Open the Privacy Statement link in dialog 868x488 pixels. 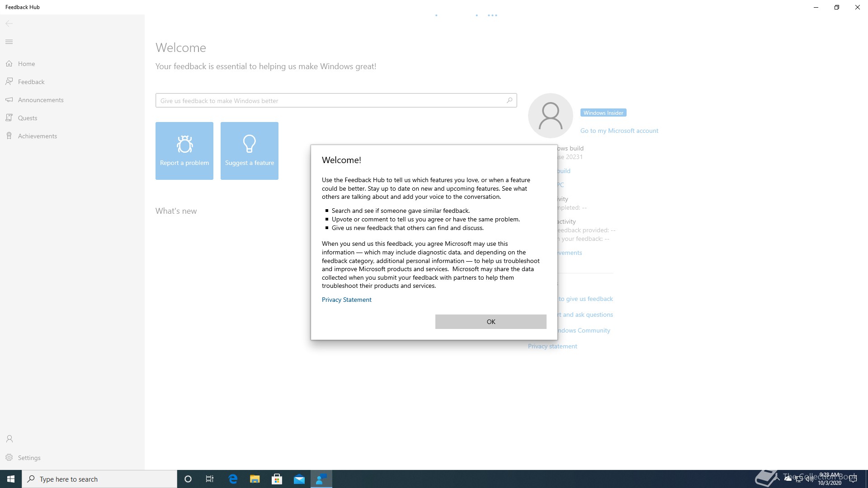pyautogui.click(x=346, y=300)
